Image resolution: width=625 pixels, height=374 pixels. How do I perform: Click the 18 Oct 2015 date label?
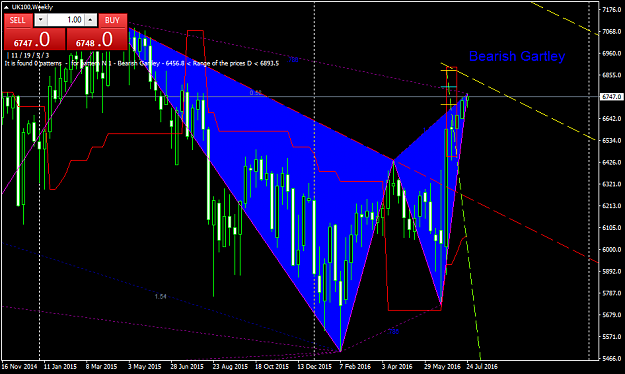coord(272,366)
